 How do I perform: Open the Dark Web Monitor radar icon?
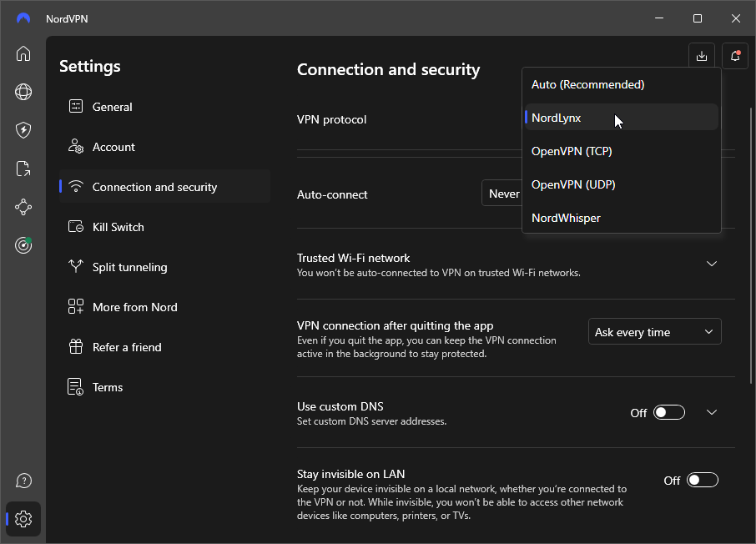pos(23,245)
